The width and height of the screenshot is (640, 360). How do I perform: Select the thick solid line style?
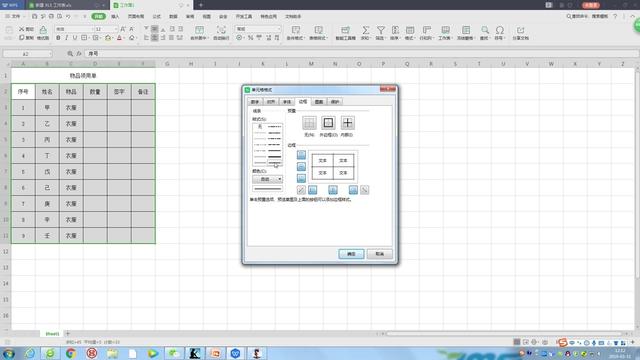click(x=275, y=157)
